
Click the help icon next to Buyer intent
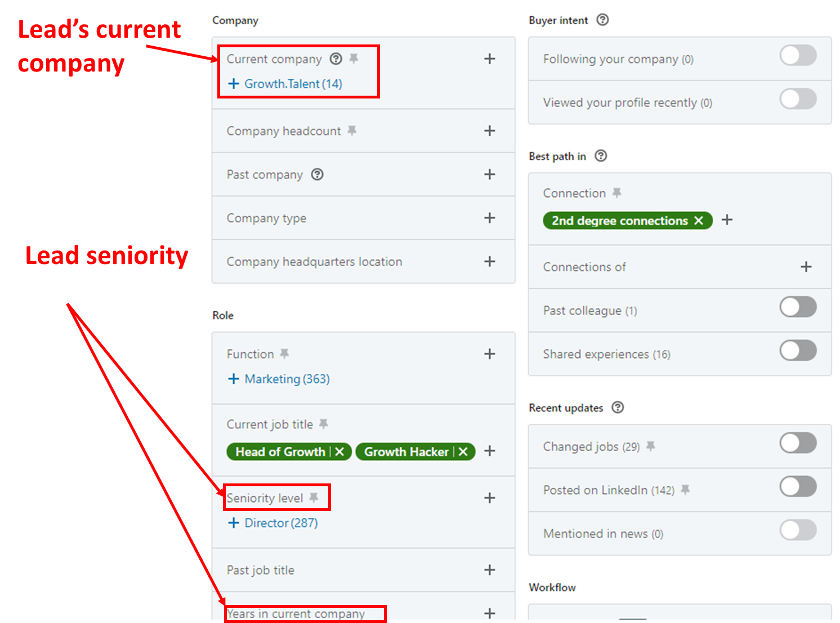(x=602, y=20)
